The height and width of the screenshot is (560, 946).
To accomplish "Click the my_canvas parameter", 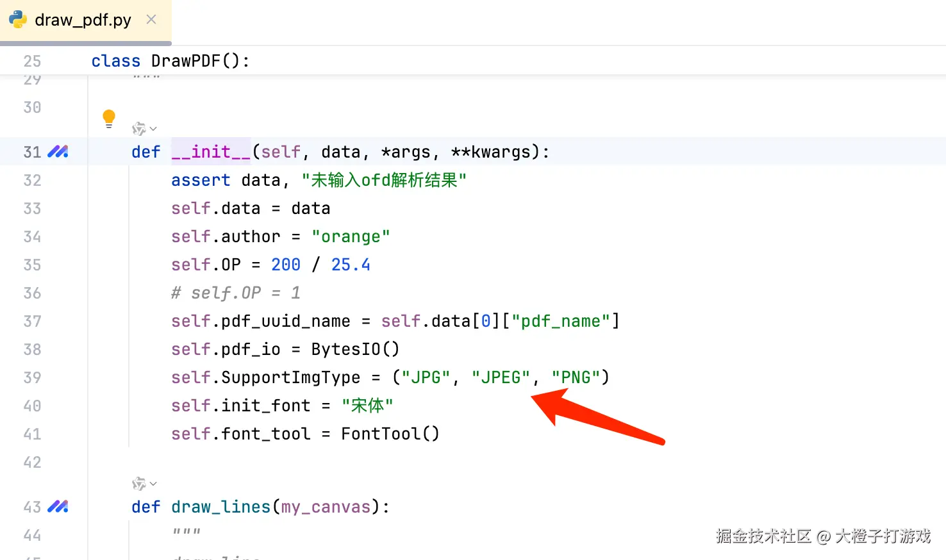I will 326,507.
